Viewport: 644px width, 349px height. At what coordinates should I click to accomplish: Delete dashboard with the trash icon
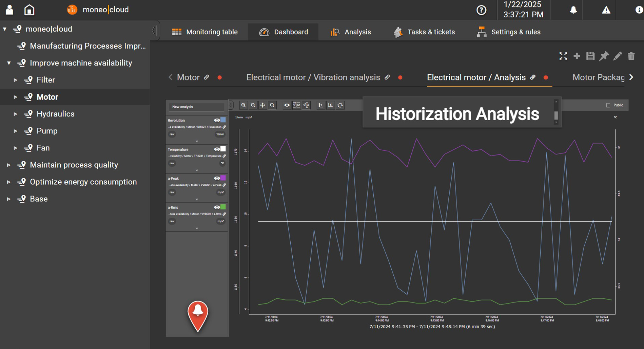coord(631,56)
